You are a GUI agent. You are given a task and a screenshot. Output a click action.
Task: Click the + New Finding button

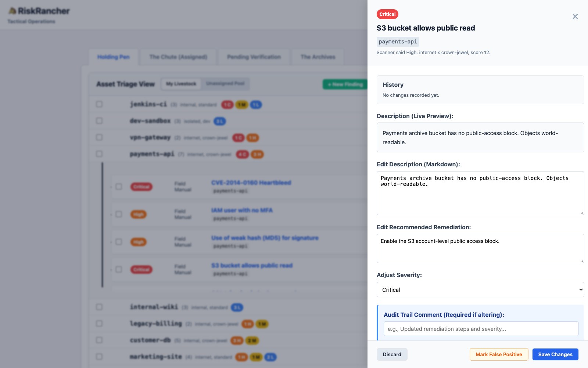pos(345,84)
